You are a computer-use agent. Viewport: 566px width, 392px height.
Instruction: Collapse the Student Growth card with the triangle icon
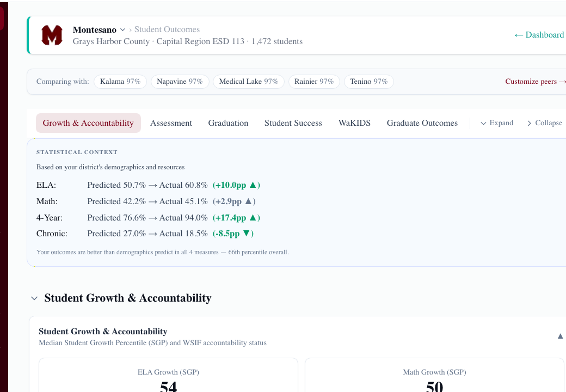(560, 336)
